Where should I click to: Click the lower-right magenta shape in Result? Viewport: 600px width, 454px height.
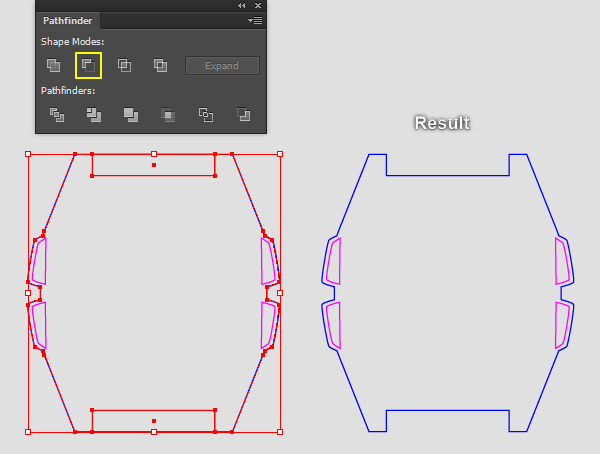[562, 325]
